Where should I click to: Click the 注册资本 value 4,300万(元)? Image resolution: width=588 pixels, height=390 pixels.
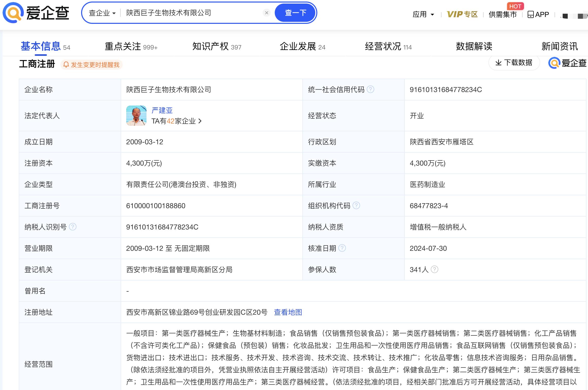coord(144,163)
